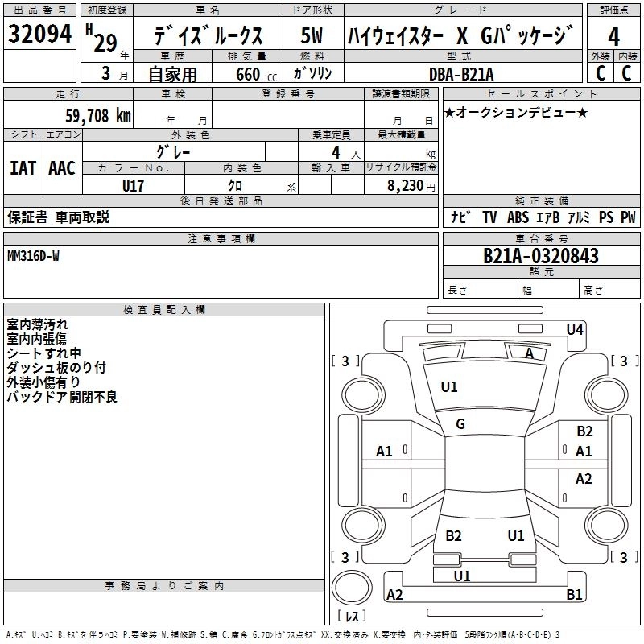Click the lone A1 marker beside the left door
The width and height of the screenshot is (644, 644).
pos(385,452)
